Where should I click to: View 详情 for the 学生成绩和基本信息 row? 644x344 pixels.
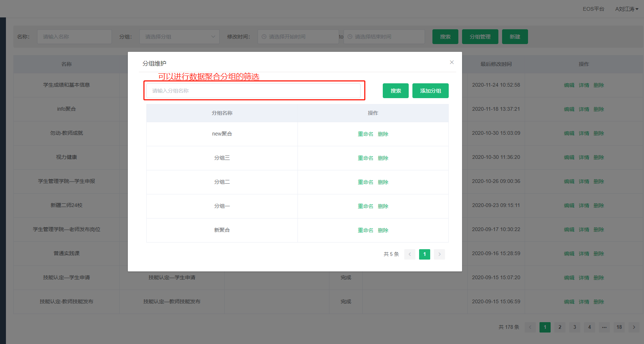tap(584, 85)
